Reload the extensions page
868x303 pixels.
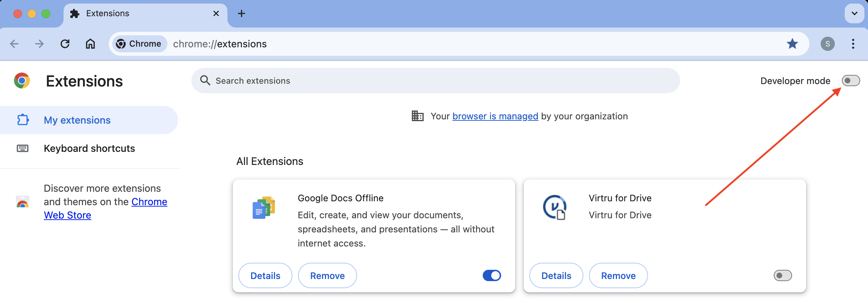point(65,44)
